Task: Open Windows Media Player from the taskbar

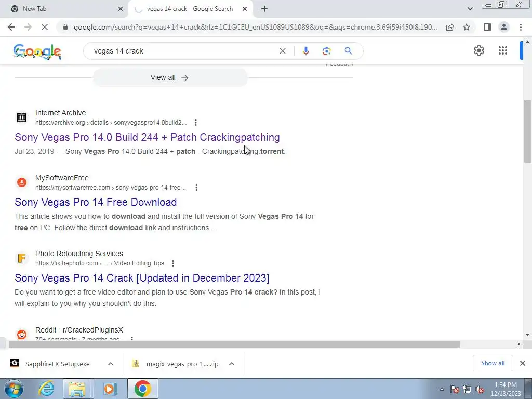Action: [x=109, y=389]
